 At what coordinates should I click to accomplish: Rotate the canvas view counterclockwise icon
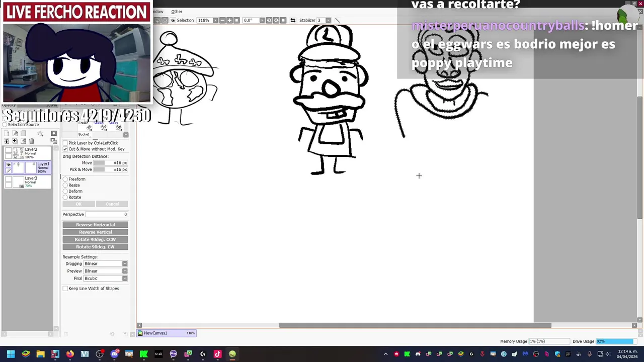[269, 20]
